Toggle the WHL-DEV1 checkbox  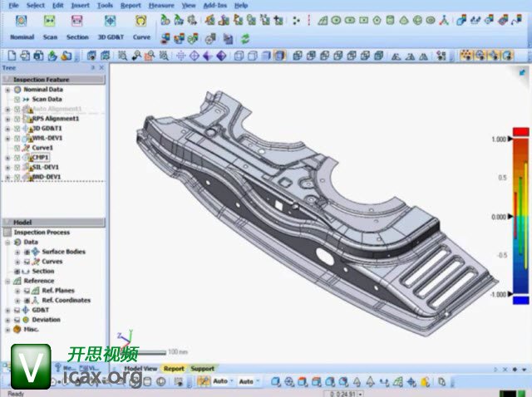click(17, 139)
